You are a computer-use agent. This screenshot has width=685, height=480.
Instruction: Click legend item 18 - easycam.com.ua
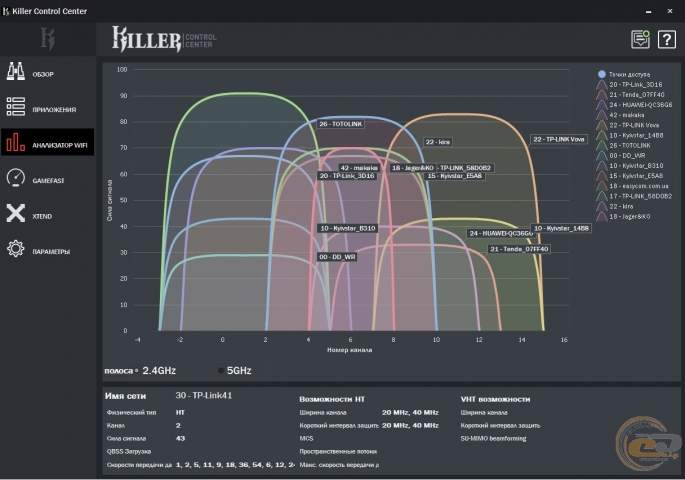633,186
